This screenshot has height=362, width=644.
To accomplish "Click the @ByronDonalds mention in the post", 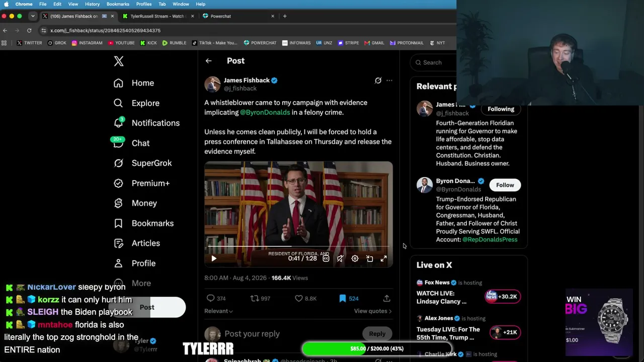I will (265, 112).
